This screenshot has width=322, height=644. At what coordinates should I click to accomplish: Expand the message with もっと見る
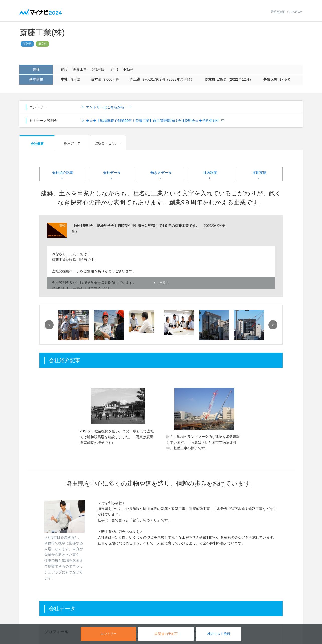click(x=161, y=283)
